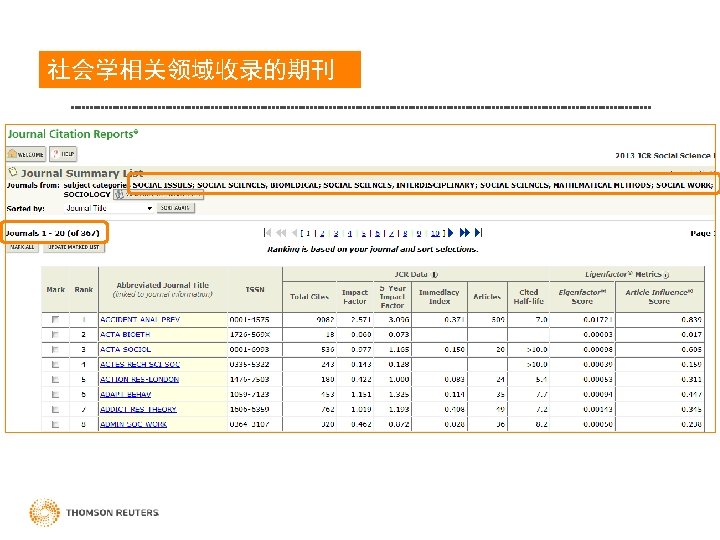
Task: Open the Sorted by Journal Title dropdown
Action: [x=109, y=208]
